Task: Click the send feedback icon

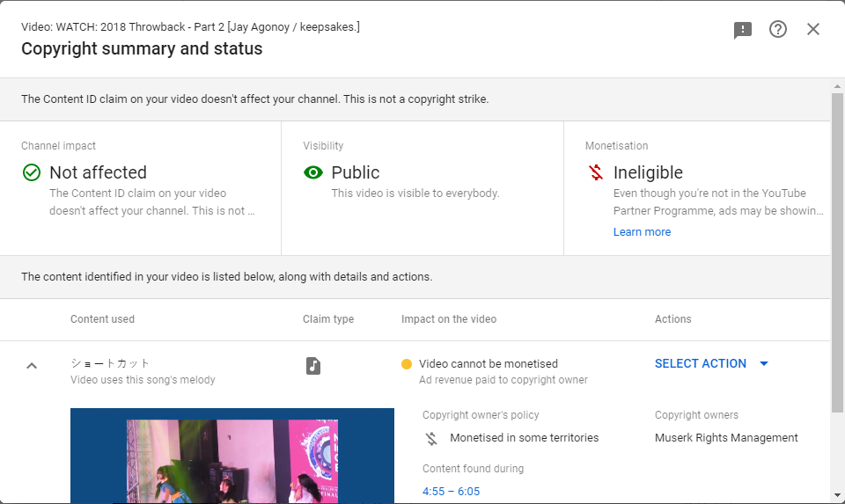Action: tap(743, 30)
